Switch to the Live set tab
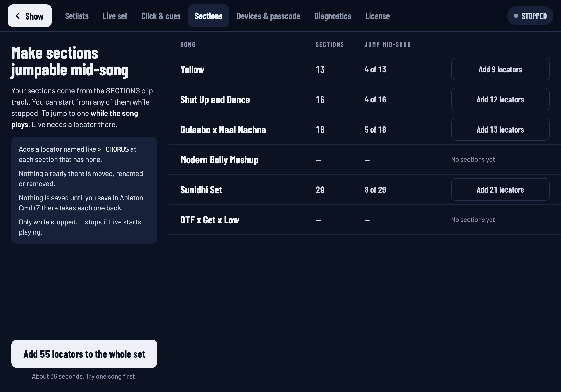Image resolution: width=561 pixels, height=392 pixels. [x=115, y=16]
